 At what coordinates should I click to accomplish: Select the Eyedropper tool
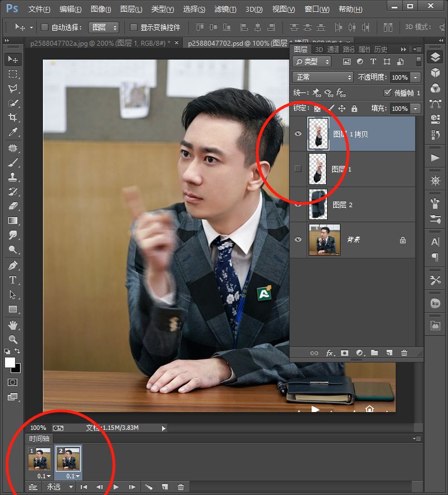point(12,132)
